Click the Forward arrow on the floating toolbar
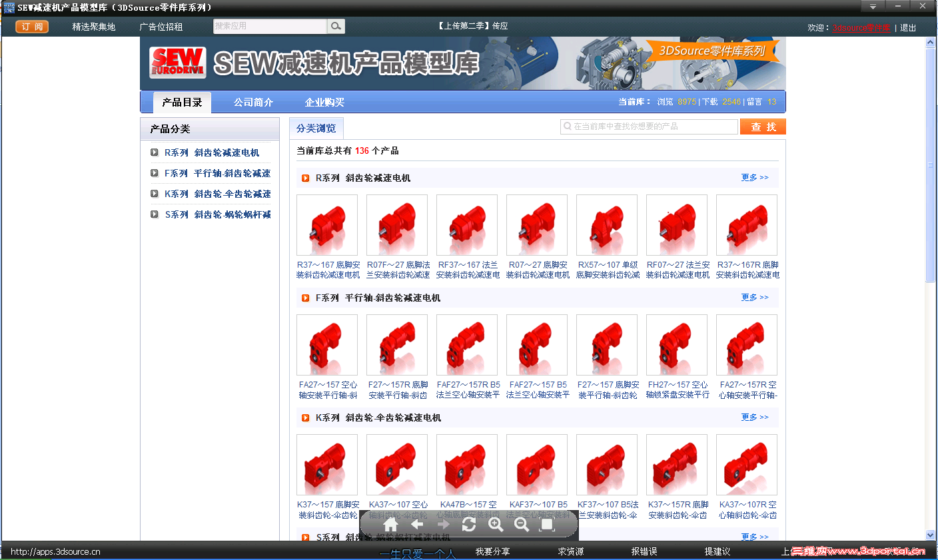Screen dimensions: 938x560 pos(444,524)
